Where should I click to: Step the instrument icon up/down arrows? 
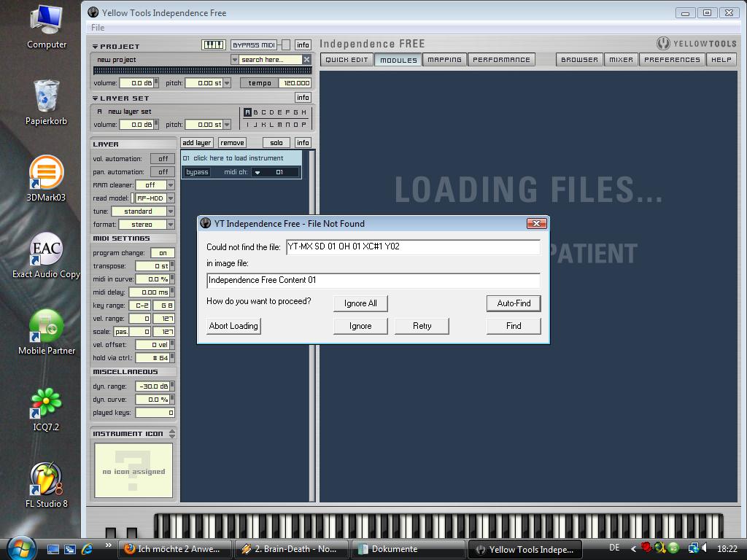(x=172, y=434)
